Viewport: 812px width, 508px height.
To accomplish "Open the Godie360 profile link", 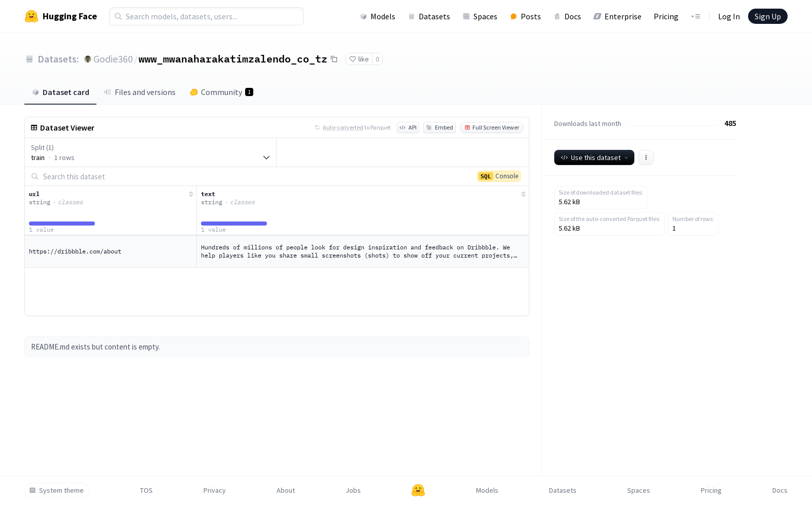I will point(113,59).
